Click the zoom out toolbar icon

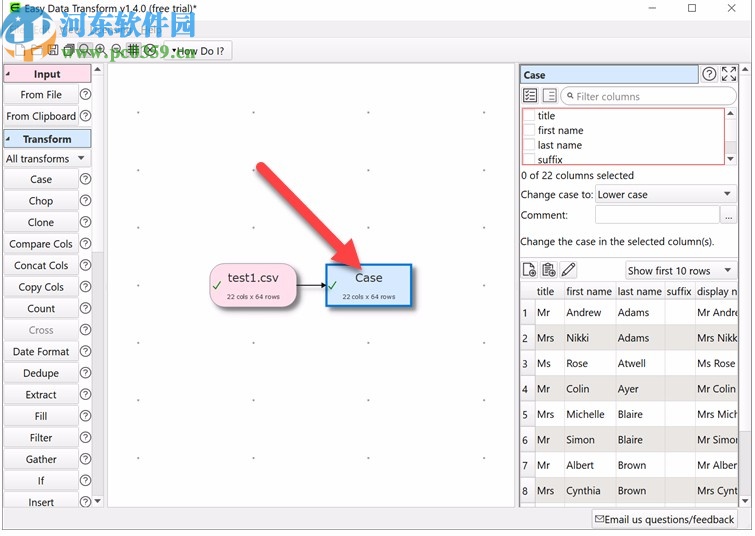(117, 50)
